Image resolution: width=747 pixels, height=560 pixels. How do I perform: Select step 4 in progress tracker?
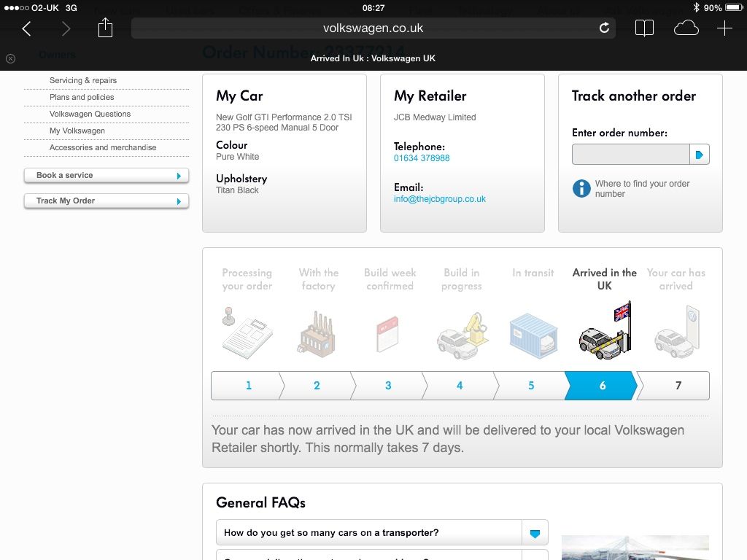click(x=460, y=386)
